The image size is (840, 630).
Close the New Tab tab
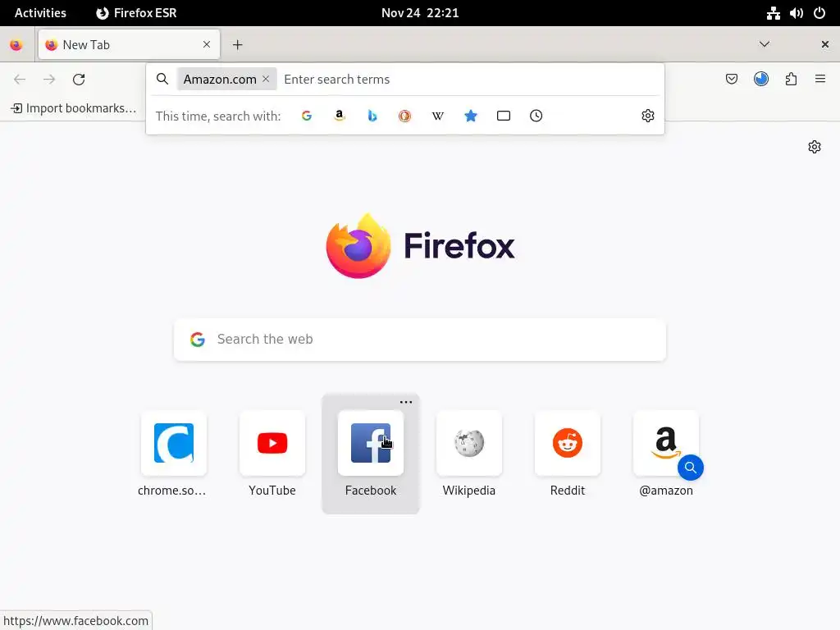click(207, 44)
